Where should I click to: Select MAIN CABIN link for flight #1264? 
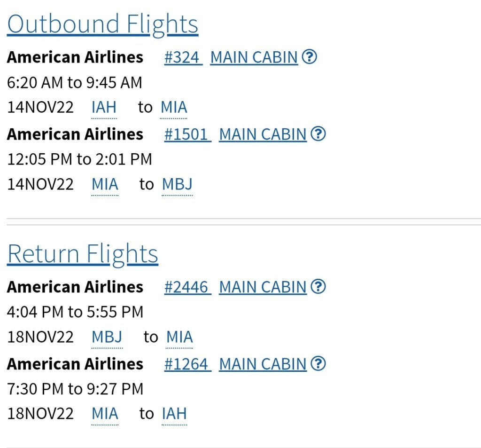click(x=263, y=364)
